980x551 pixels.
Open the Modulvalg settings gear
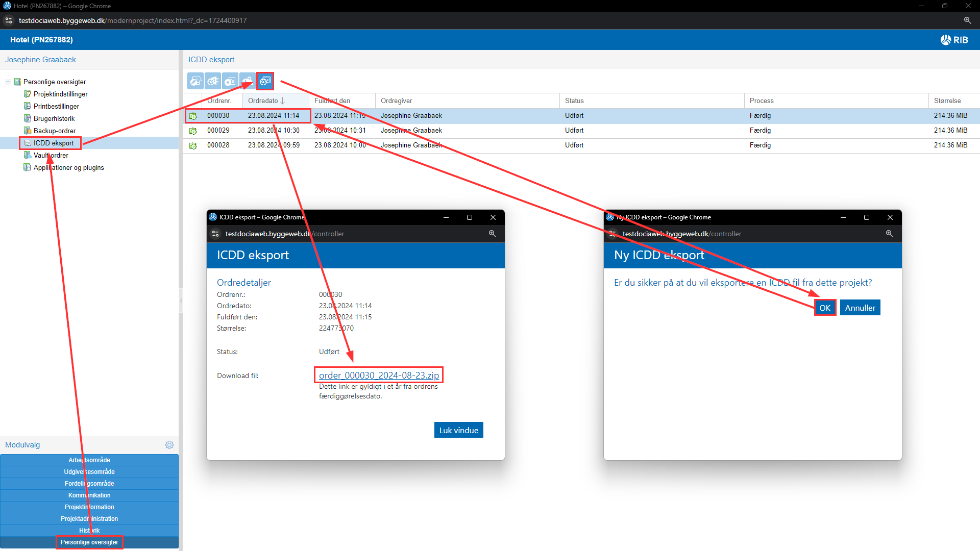[x=169, y=445]
